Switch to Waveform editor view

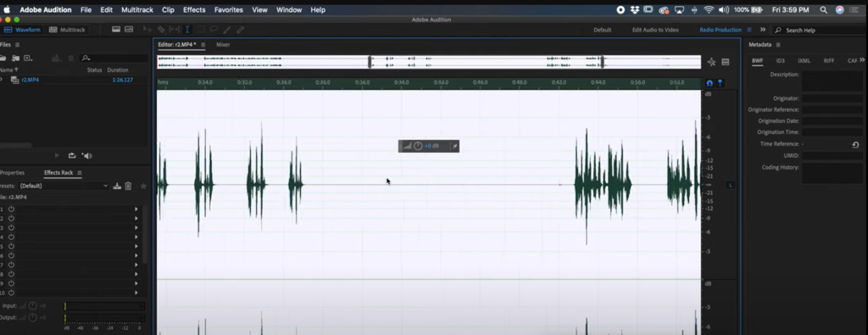[23, 30]
